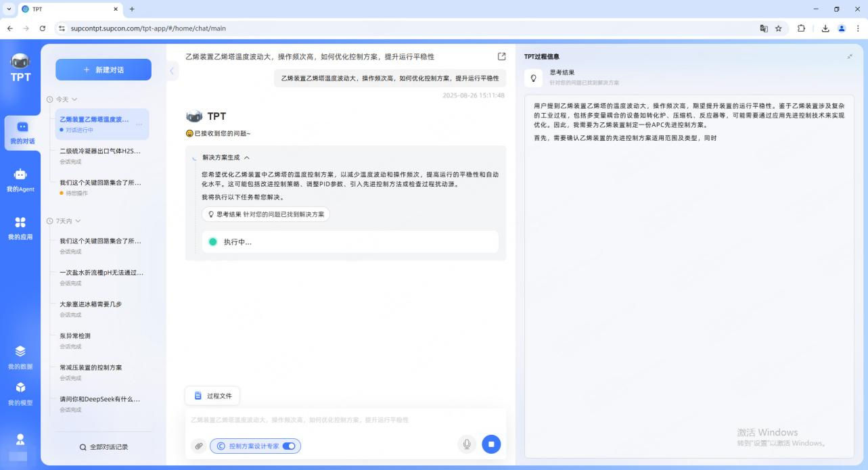868x470 pixels.
Task: Open more options for 乙烯装置乙烯塔温度波 conversation
Action: coord(139,124)
